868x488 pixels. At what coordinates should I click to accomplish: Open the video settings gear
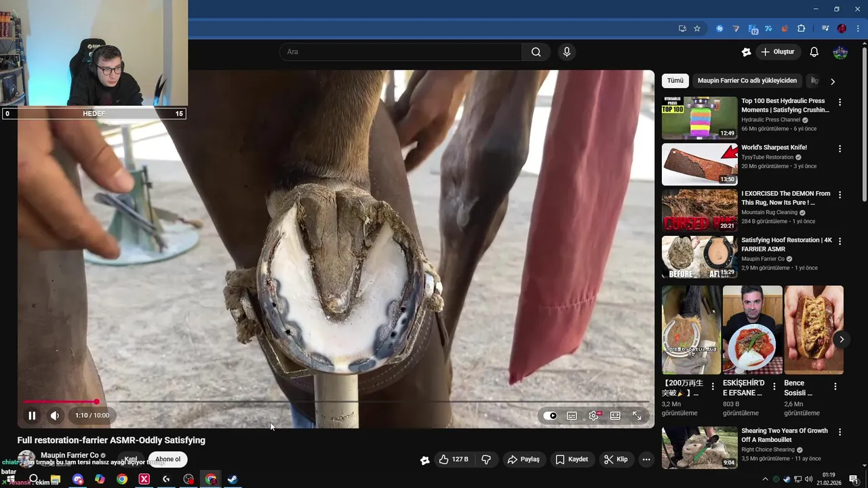[x=593, y=415]
